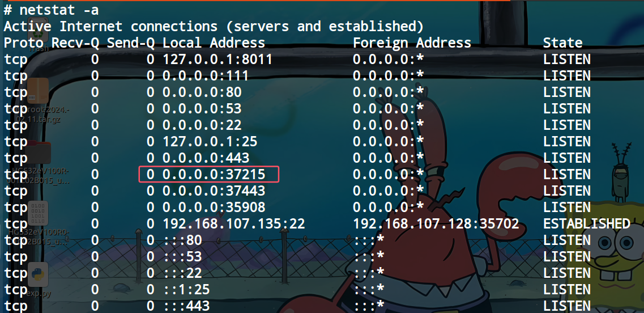Select local address 192.168.107.135:22
644x313 pixels.
(234, 224)
